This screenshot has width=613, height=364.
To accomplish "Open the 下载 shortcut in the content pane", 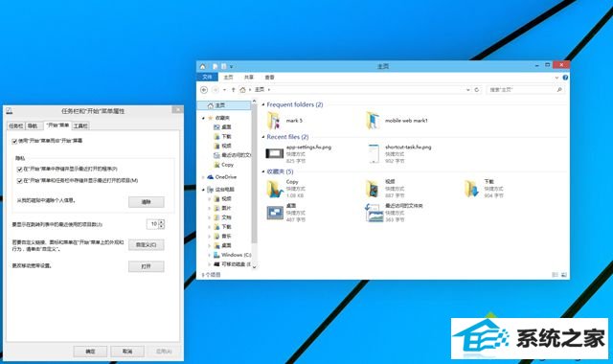I will 484,189.
